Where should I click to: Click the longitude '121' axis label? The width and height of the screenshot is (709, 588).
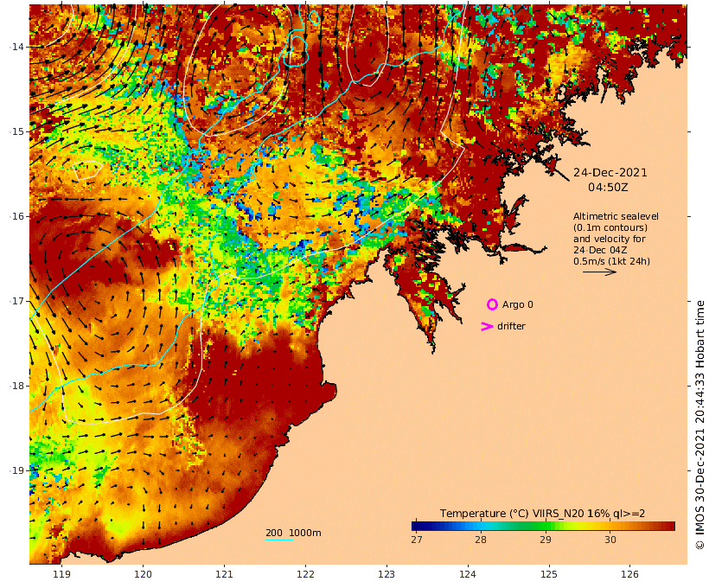pyautogui.click(x=224, y=574)
